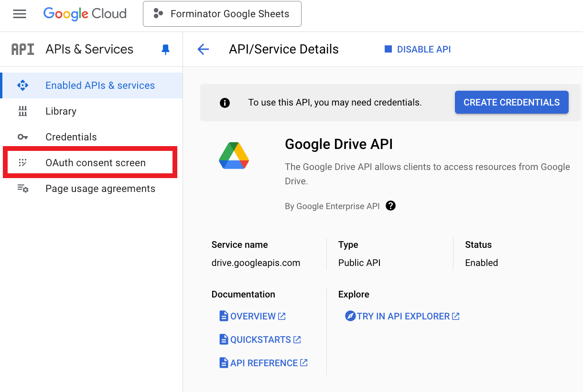Click the API/Service Details title
Screen dimensions: 583x392
[284, 49]
